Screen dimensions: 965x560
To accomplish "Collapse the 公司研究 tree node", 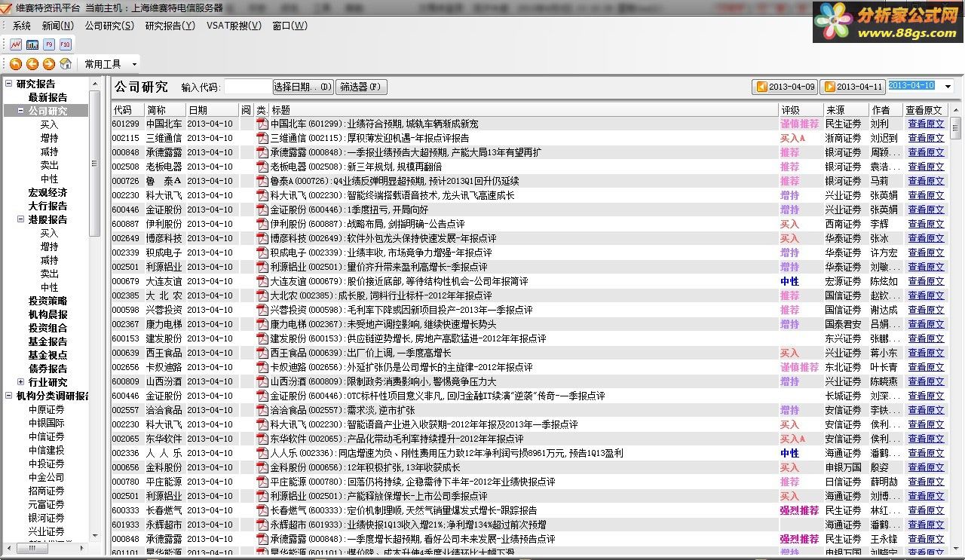I will click(21, 111).
